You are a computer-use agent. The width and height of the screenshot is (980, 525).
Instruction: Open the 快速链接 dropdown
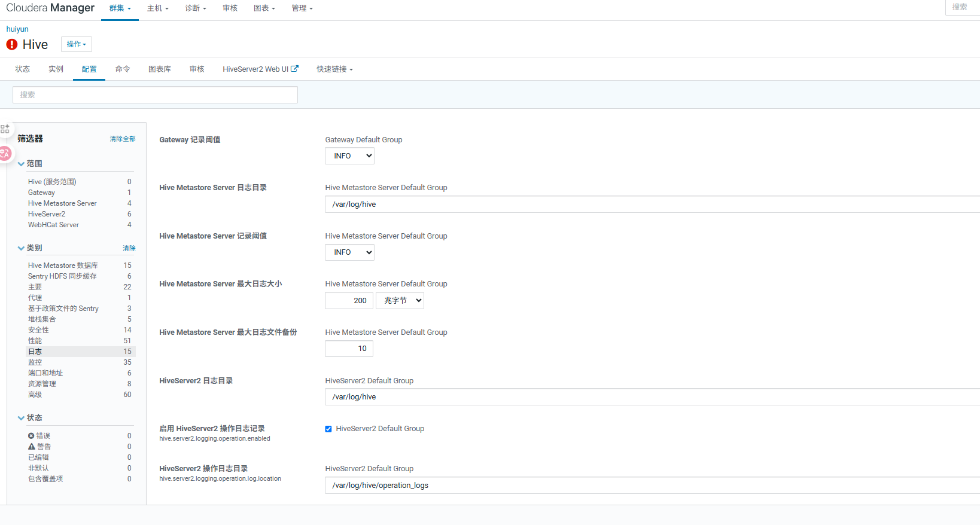(x=334, y=69)
